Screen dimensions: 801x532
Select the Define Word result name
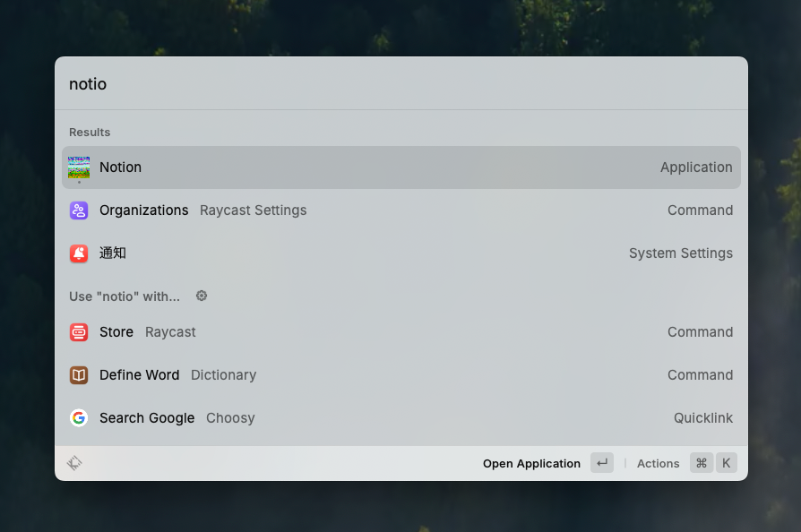coord(140,374)
